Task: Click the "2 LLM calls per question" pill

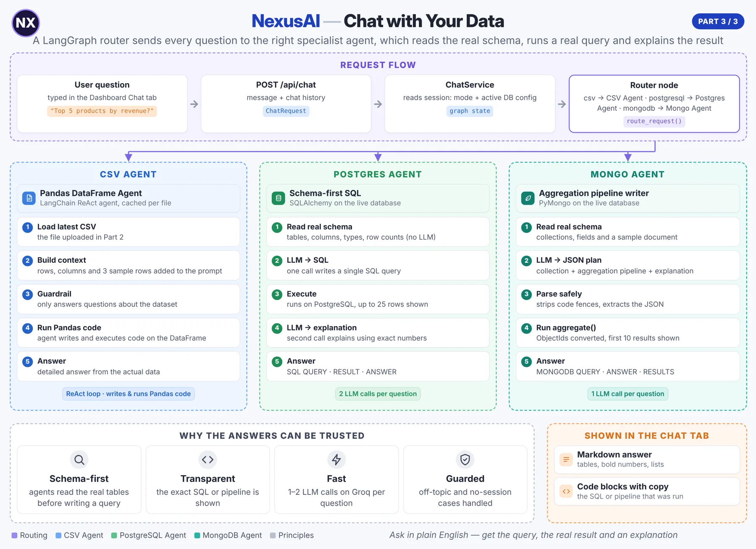Action: click(378, 394)
